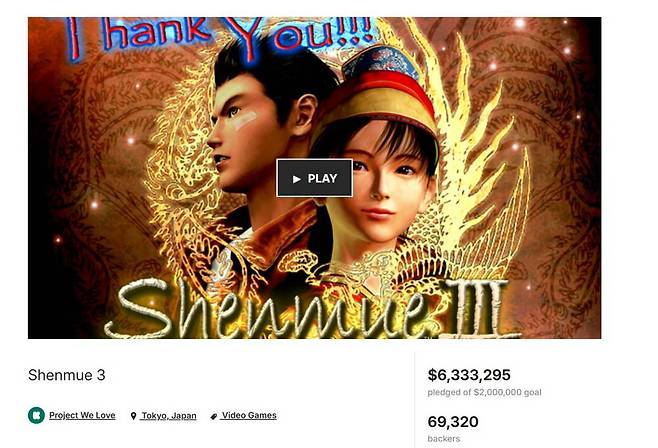Click the green Kickstarter badge icon
658x448 pixels.
click(37, 415)
